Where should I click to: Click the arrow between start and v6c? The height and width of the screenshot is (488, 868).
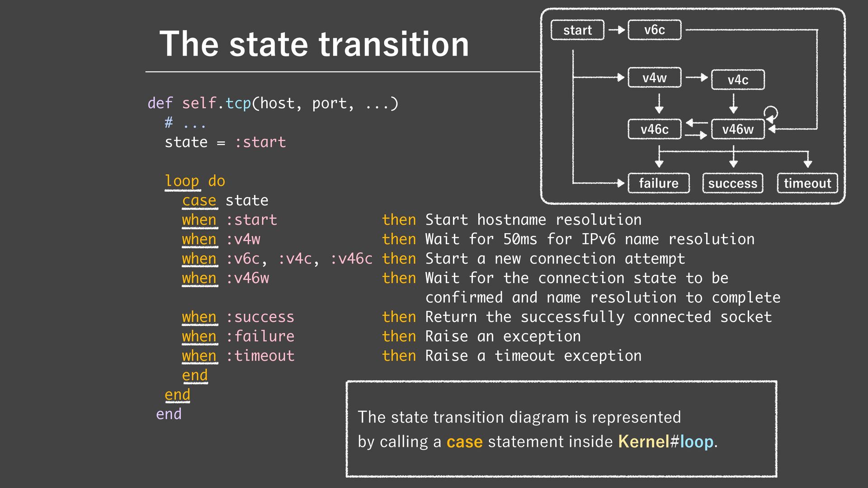click(616, 30)
